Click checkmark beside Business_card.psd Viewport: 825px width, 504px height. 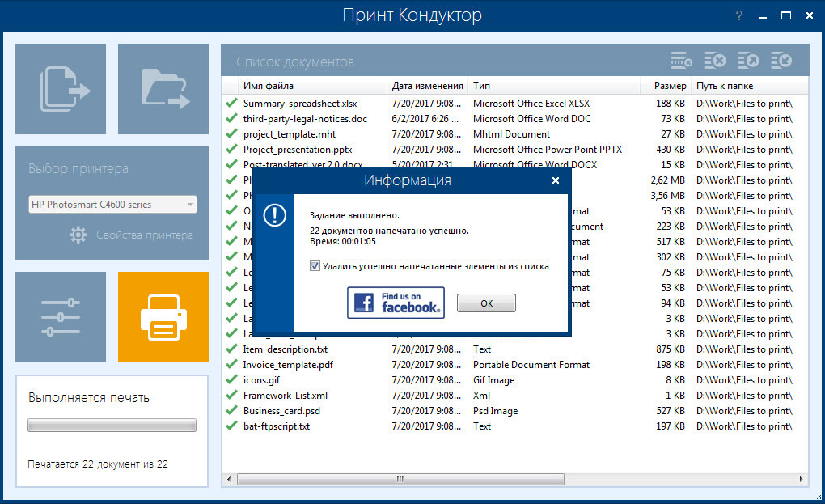[x=231, y=410]
